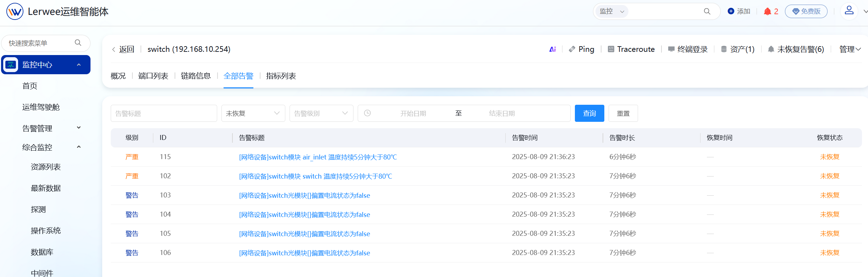Click the 免费版 badge button
Viewport: 868px width, 277px height.
(806, 11)
